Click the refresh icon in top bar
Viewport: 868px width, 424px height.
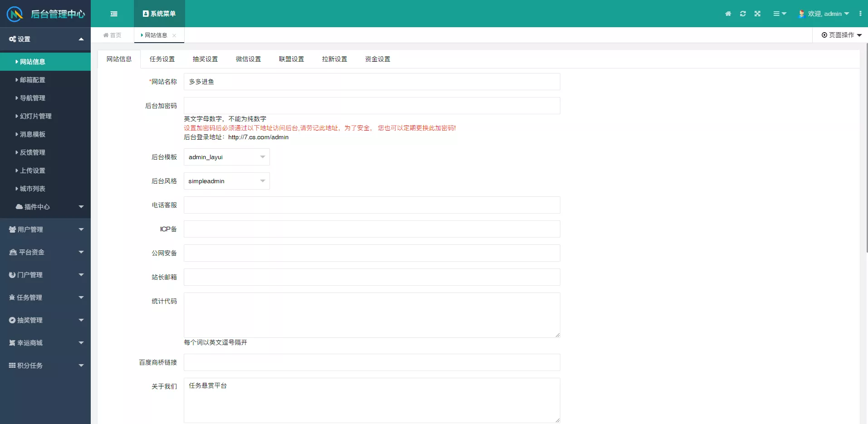tap(743, 14)
